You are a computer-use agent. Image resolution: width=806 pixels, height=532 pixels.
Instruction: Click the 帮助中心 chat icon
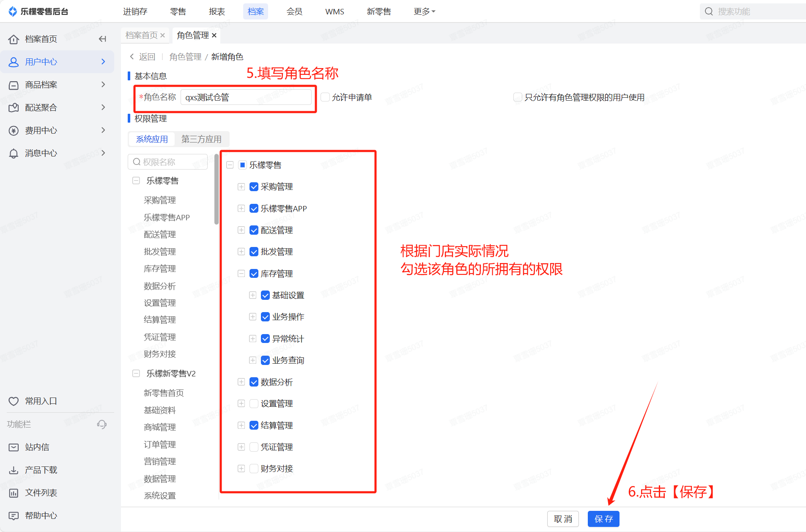pos(14,516)
